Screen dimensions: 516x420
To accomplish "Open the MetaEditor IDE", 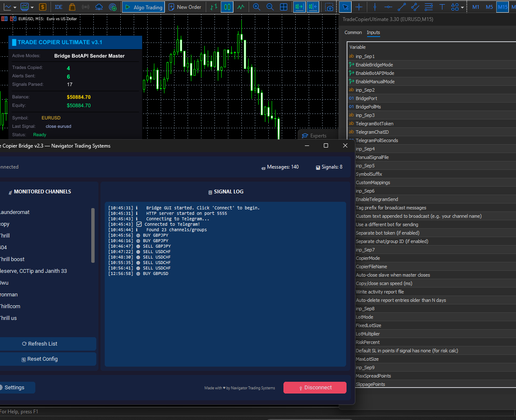I will [x=58, y=7].
